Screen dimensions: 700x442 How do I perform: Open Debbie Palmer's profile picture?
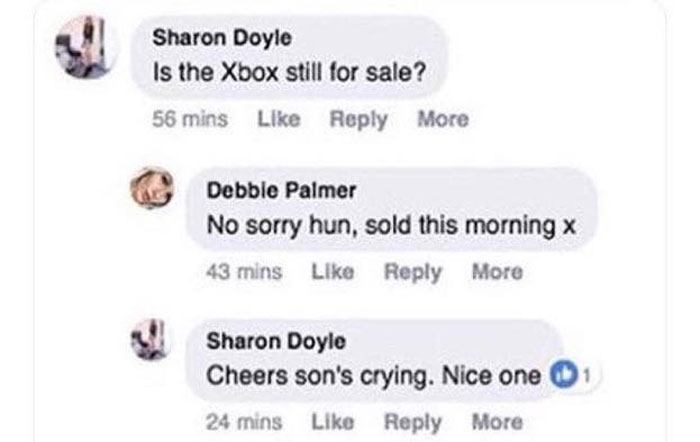(x=151, y=188)
